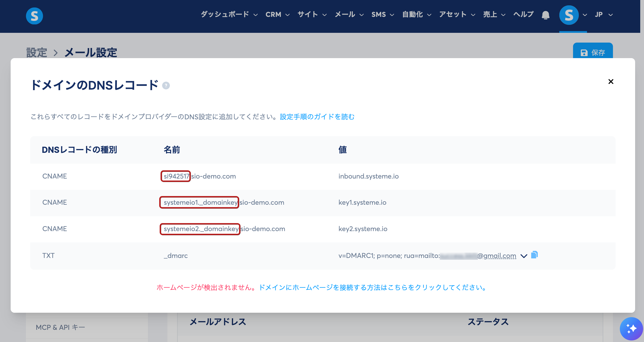The width and height of the screenshot is (644, 342).
Task: Click the help question mark beside DNSレコード title
Action: coord(166,86)
